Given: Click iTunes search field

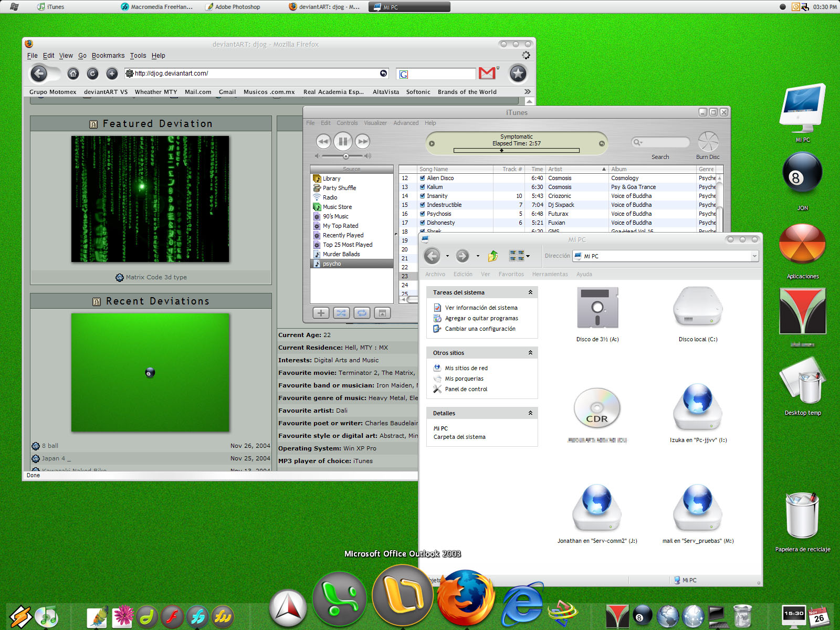Looking at the screenshot, I should click(x=660, y=142).
